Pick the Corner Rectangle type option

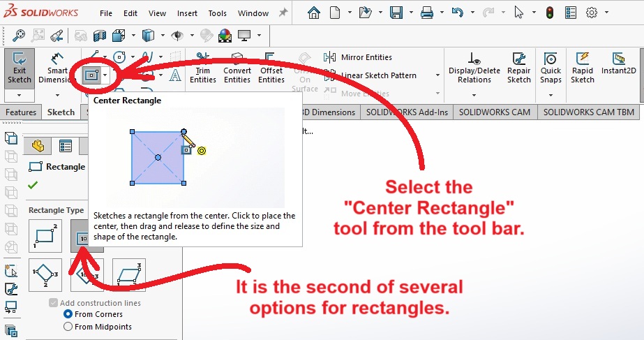click(x=45, y=236)
